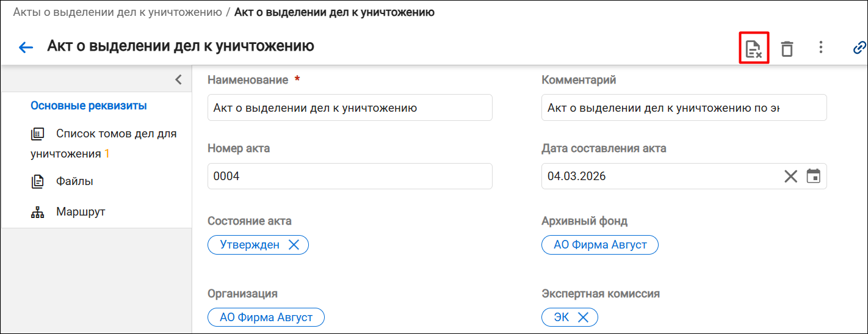This screenshot has width=868, height=334.
Task: Click the Наименование input field
Action: pos(350,107)
